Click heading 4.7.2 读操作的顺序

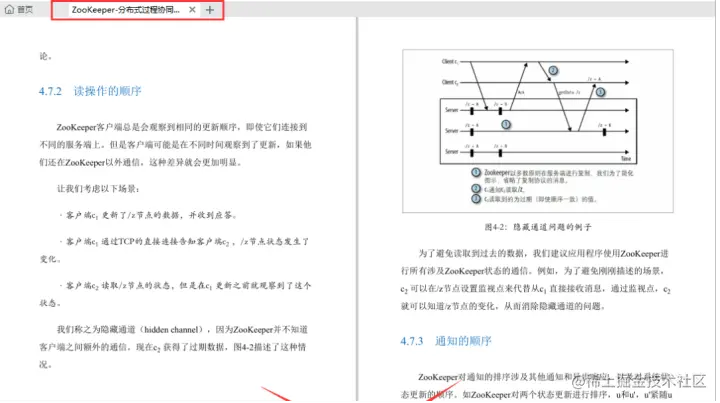pyautogui.click(x=90, y=91)
